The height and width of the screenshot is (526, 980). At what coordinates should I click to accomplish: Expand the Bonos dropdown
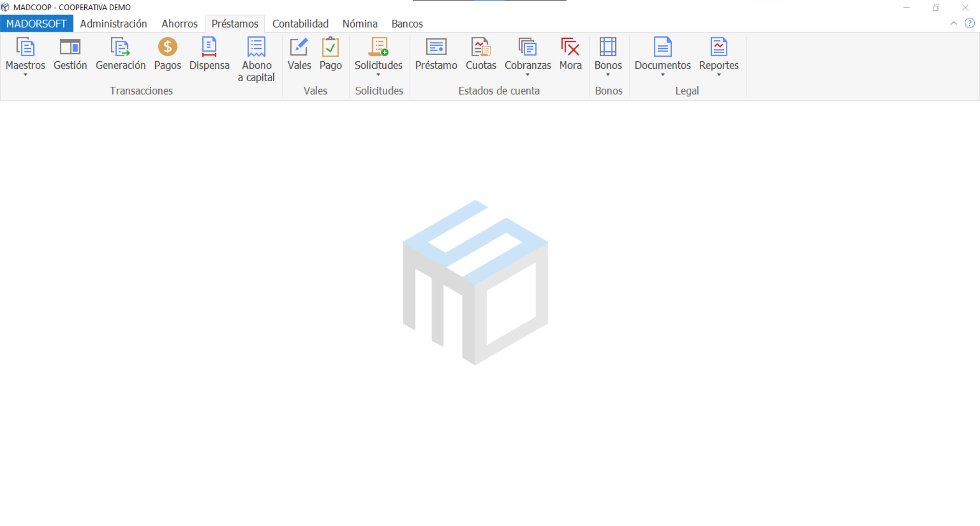608,56
